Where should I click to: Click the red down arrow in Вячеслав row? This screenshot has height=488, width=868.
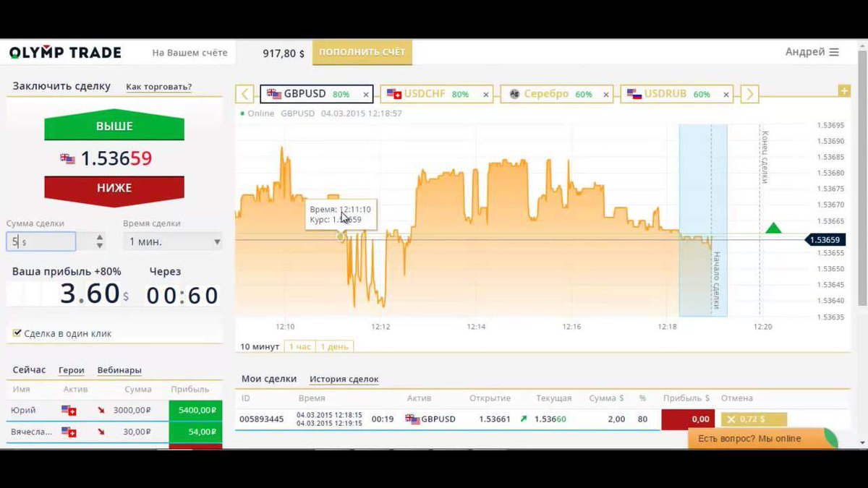click(x=101, y=432)
